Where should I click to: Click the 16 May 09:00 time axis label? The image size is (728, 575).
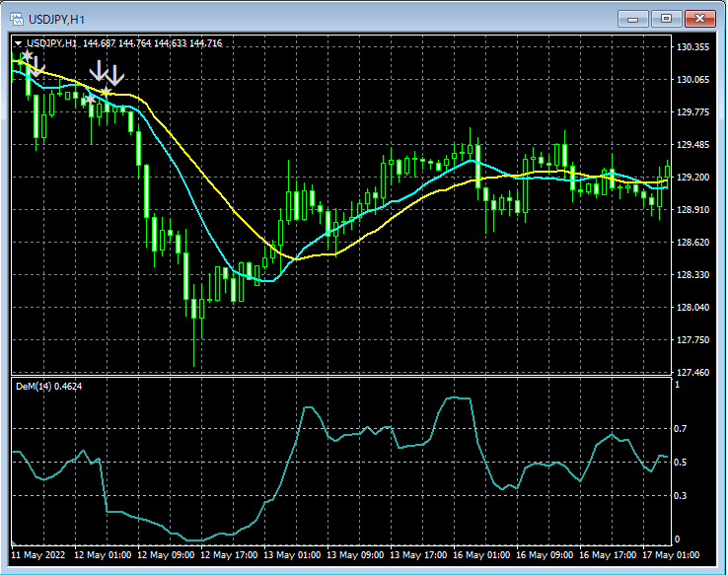[545, 555]
